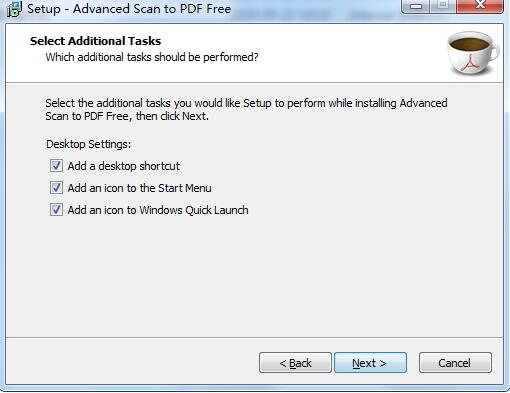This screenshot has height=393, width=510.
Task: Click the 'Add a desktop shortcut' label text
Action: pos(124,166)
